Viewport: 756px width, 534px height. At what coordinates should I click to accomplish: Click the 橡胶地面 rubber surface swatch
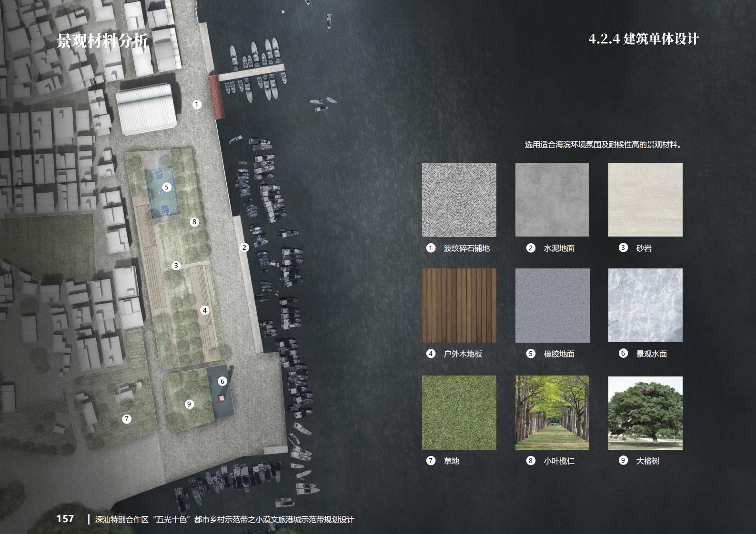tap(552, 306)
